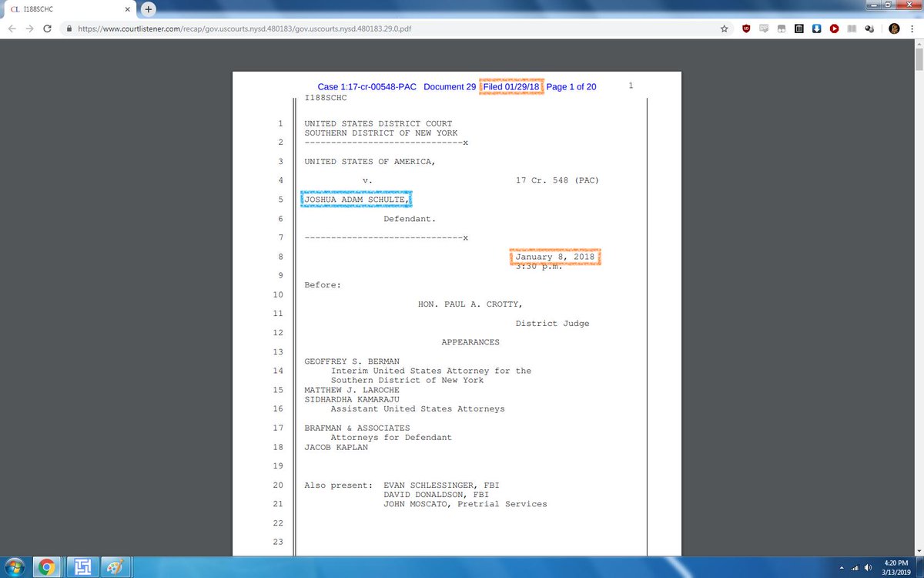Open the maze-pattern app in taskbar
924x578 pixels.
pyautogui.click(x=81, y=567)
